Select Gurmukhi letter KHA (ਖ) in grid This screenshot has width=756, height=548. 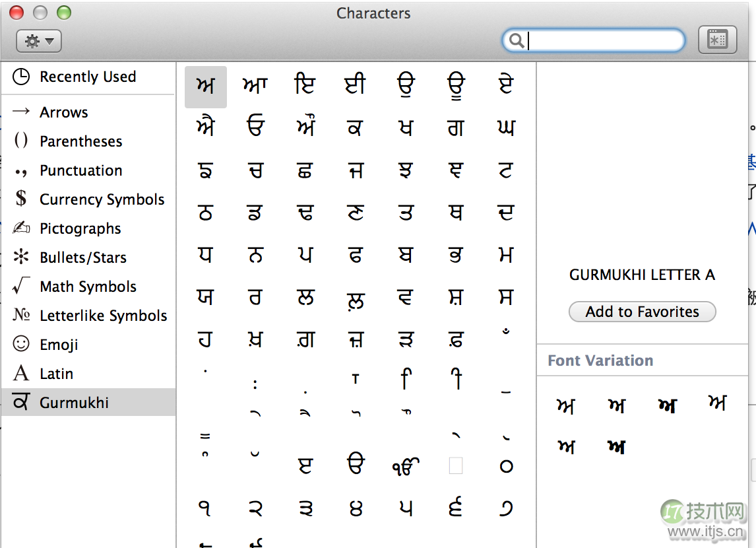click(406, 128)
